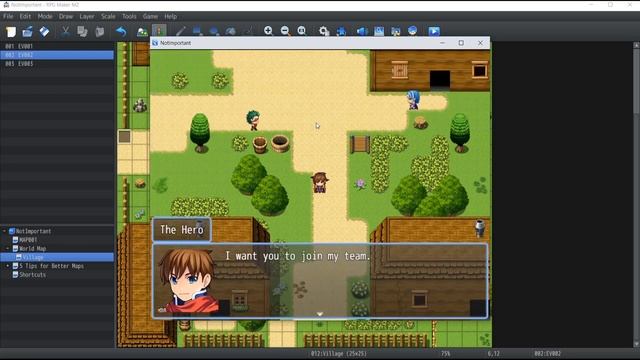This screenshot has width=640, height=360.
Task: Select the Ellipse drawing tool
Action: 214,31
